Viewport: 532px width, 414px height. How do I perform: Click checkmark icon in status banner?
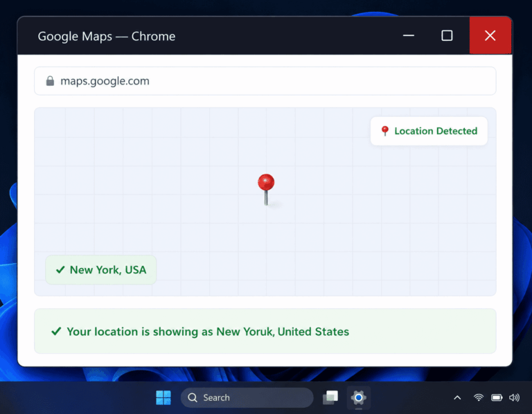pos(56,331)
